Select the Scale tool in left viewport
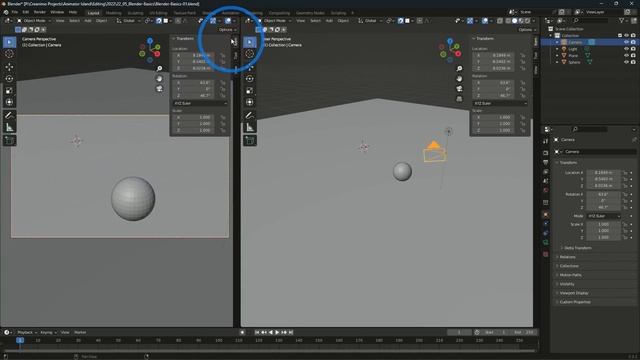Image resolution: width=640 pixels, height=360 pixels. point(9,90)
